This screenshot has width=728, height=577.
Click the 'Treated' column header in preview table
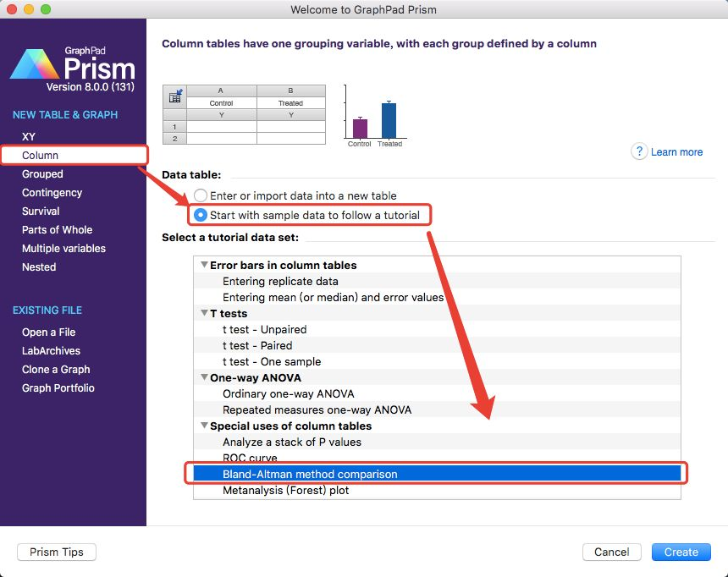tap(290, 103)
